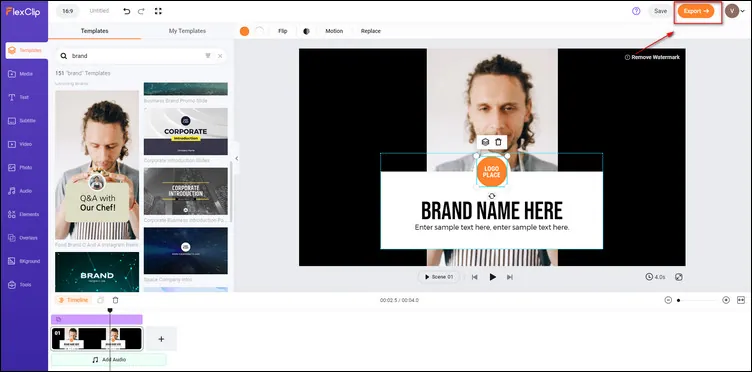
Task: Open layer options icon above logo
Action: pos(485,142)
